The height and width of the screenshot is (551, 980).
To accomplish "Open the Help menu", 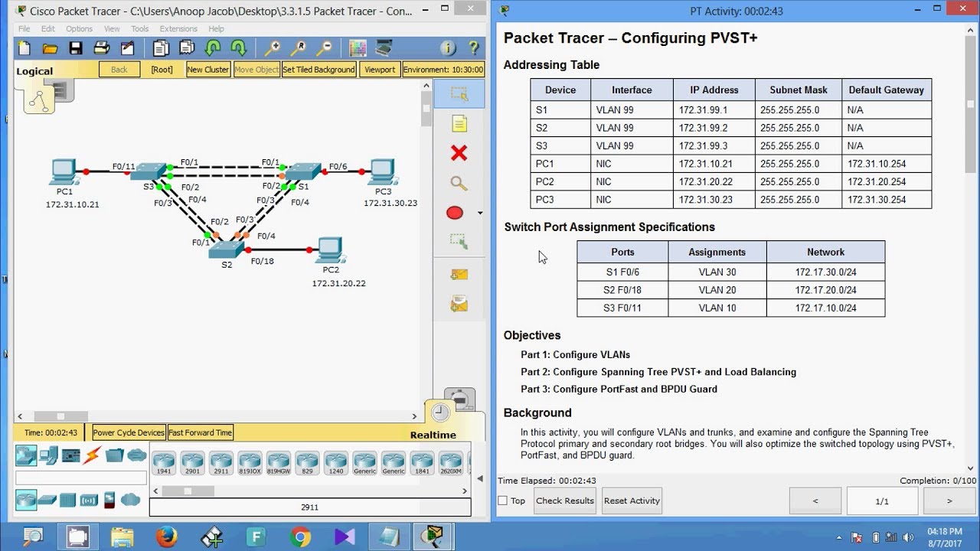I will click(216, 29).
